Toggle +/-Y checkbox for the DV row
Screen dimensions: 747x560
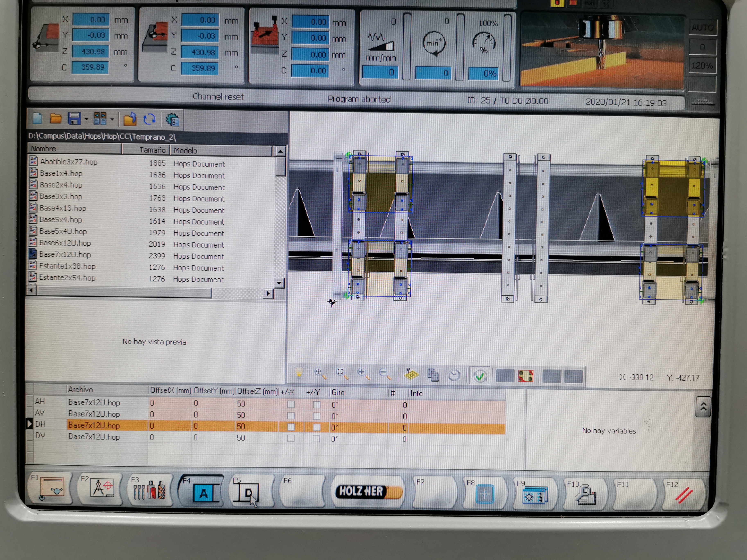tap(316, 438)
